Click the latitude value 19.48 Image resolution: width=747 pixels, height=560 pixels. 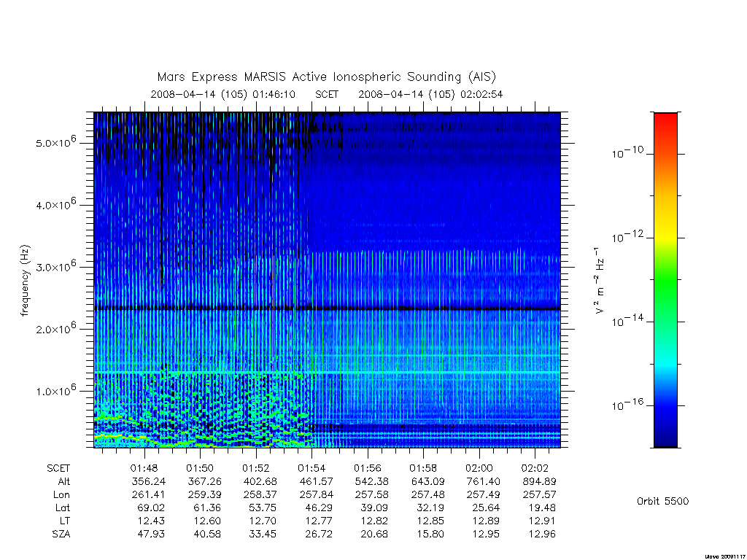(x=542, y=508)
